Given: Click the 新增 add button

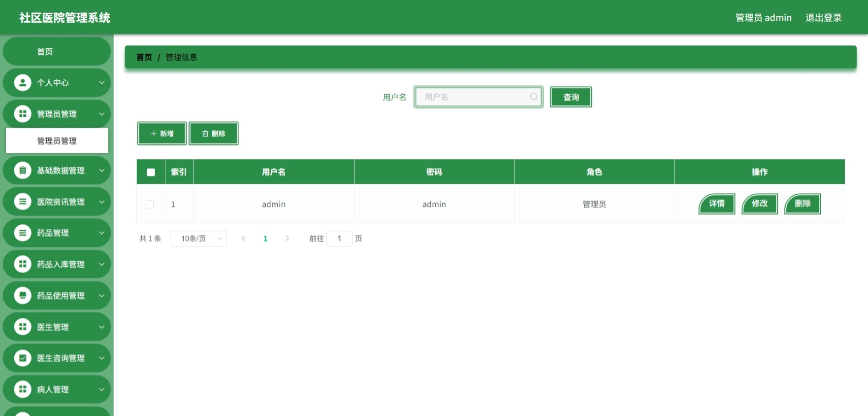Looking at the screenshot, I should tap(162, 134).
